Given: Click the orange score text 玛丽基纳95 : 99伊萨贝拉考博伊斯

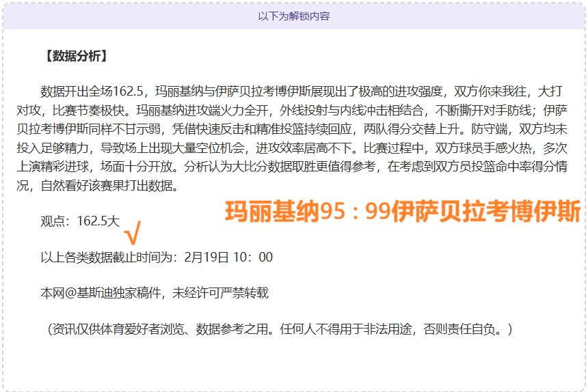Looking at the screenshot, I should (403, 212).
